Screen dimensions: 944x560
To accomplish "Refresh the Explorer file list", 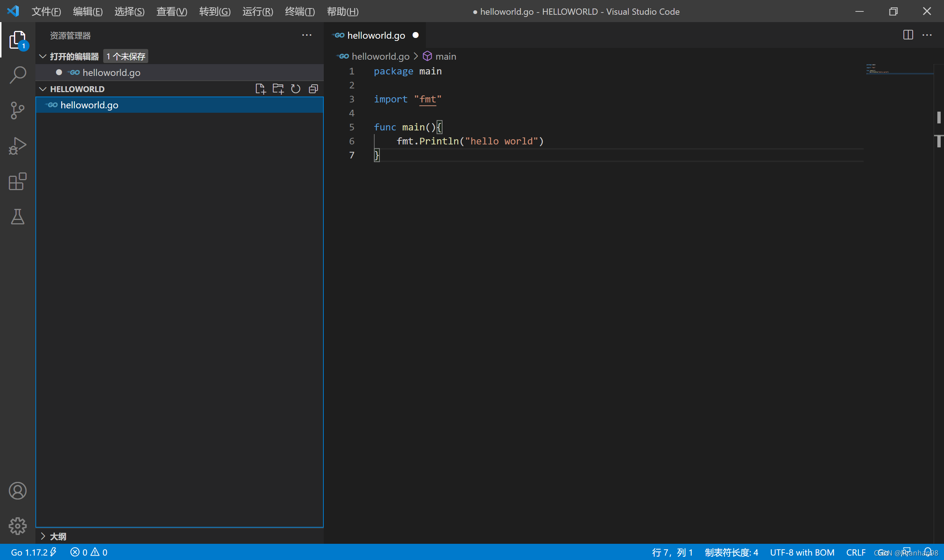I will coord(296,89).
